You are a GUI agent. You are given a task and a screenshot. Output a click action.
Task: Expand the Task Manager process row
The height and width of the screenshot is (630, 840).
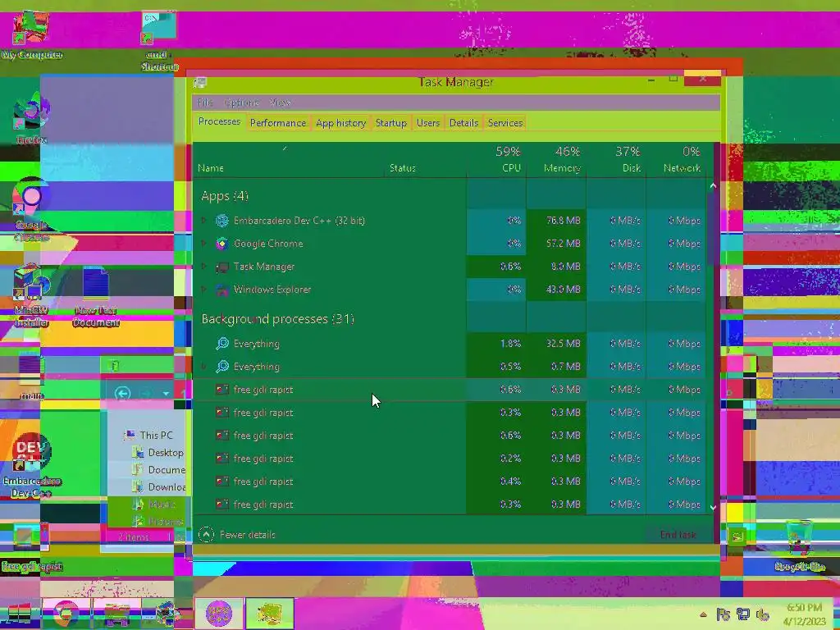(203, 267)
